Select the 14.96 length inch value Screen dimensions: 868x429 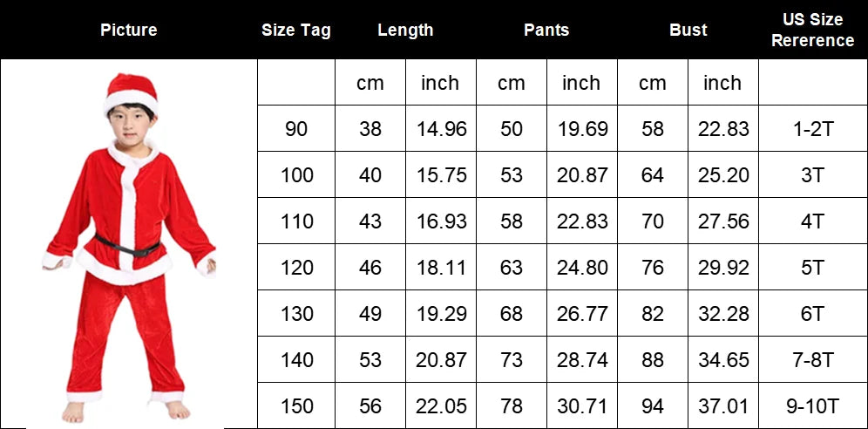[441, 128]
